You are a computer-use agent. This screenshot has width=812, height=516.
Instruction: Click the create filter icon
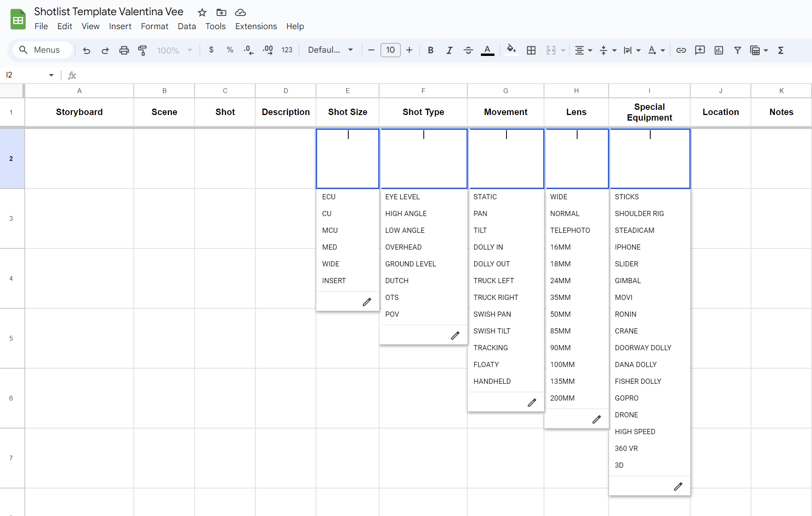[737, 50]
